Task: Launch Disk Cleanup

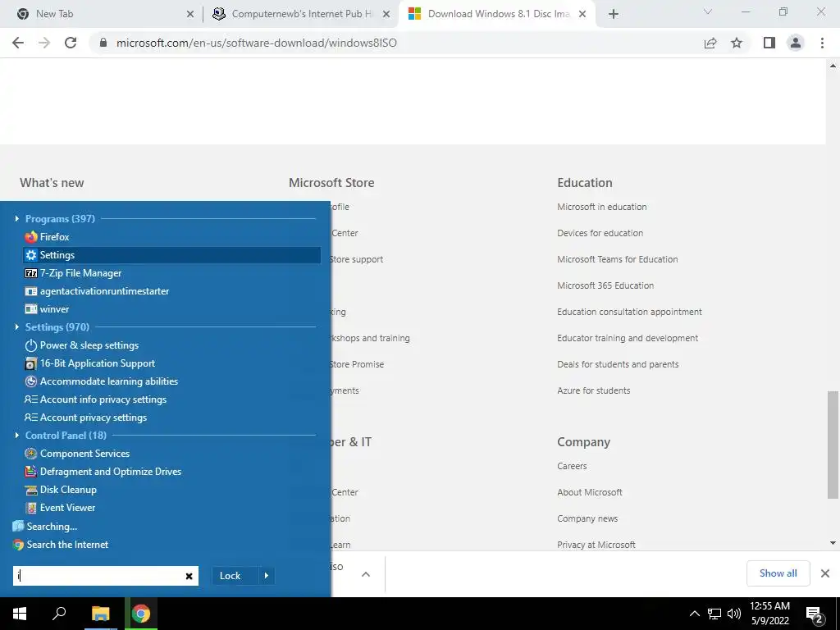Action: (x=61, y=490)
